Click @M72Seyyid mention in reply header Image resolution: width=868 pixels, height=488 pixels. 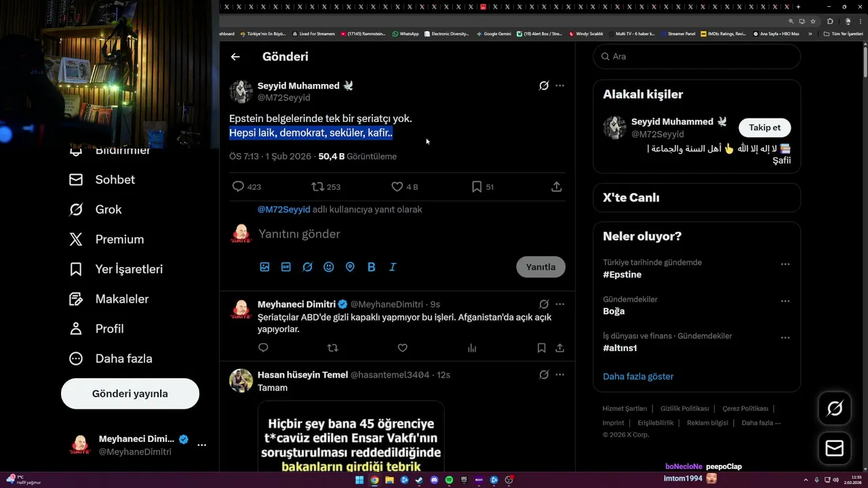click(283, 209)
